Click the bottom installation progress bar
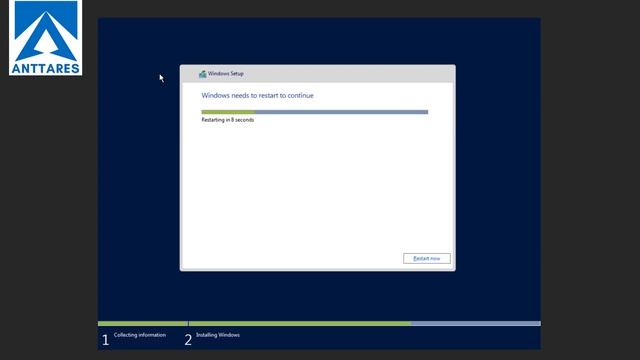The image size is (640, 360). tap(319, 324)
